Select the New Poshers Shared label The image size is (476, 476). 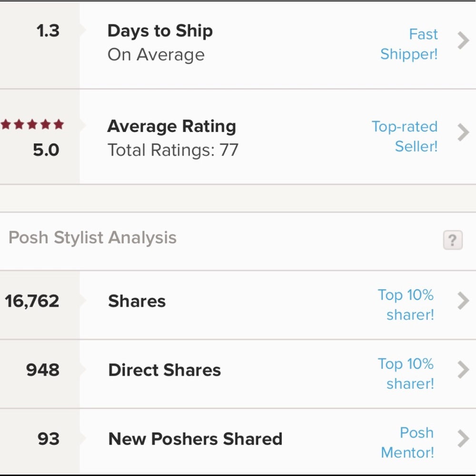point(195,439)
